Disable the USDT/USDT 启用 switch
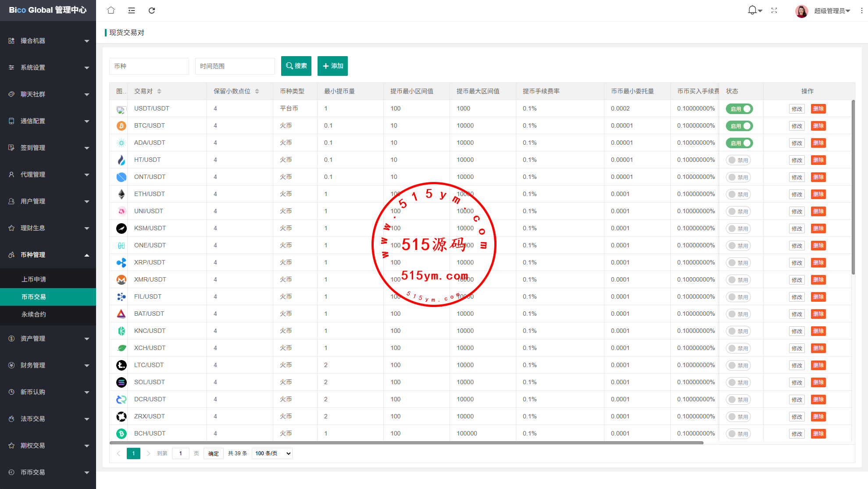868x489 pixels. click(x=739, y=109)
